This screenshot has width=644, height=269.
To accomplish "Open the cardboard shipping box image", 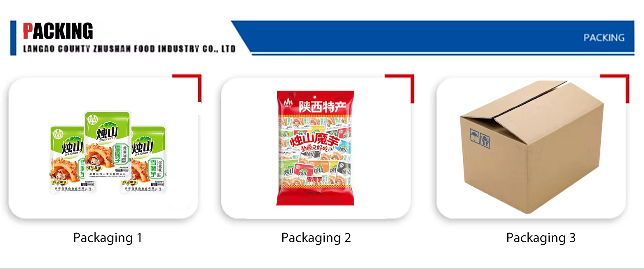I will [x=532, y=147].
